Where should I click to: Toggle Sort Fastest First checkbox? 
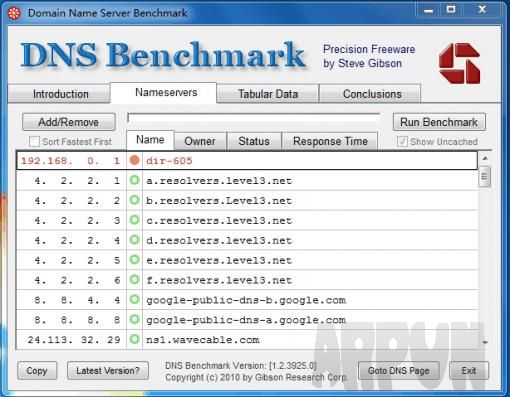[34, 141]
